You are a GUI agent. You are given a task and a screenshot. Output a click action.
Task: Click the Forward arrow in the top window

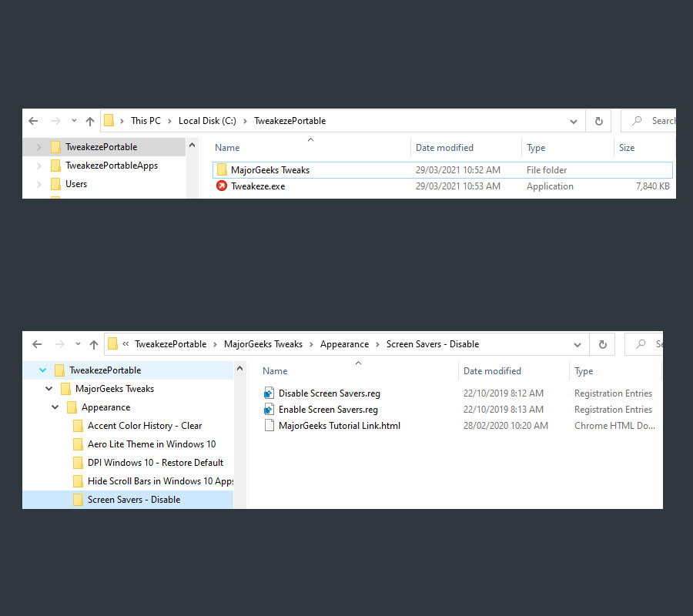(54, 121)
